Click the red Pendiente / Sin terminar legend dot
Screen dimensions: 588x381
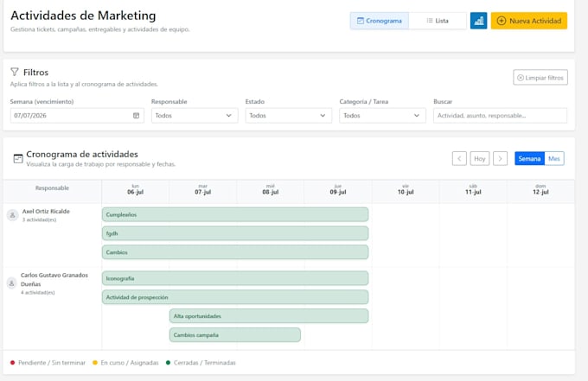tap(12, 363)
